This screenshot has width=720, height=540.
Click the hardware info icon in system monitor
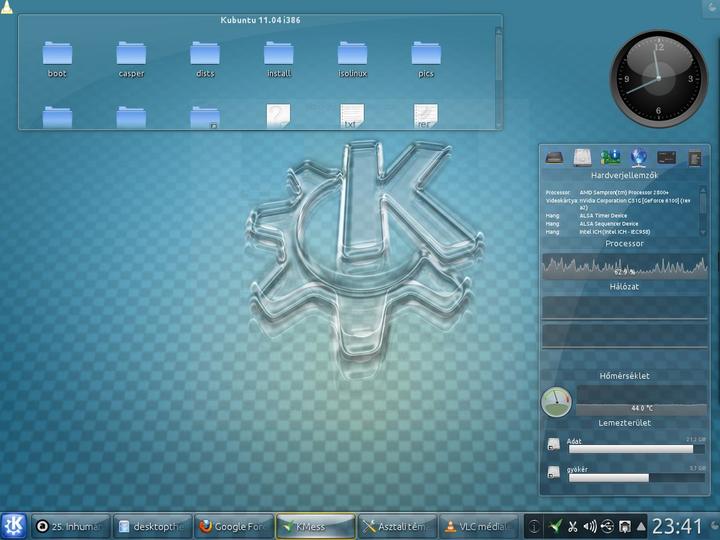pos(554,158)
